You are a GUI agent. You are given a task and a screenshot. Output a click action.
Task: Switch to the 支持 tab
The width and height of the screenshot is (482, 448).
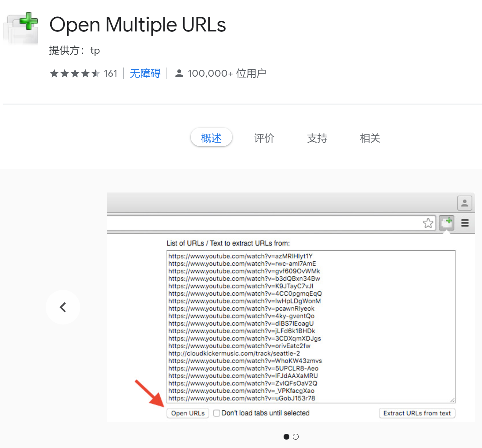[317, 138]
